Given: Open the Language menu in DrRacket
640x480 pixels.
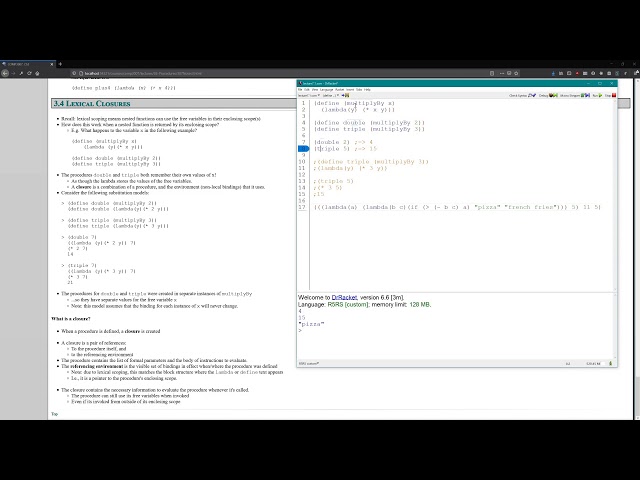Looking at the screenshot, I should (x=327, y=89).
